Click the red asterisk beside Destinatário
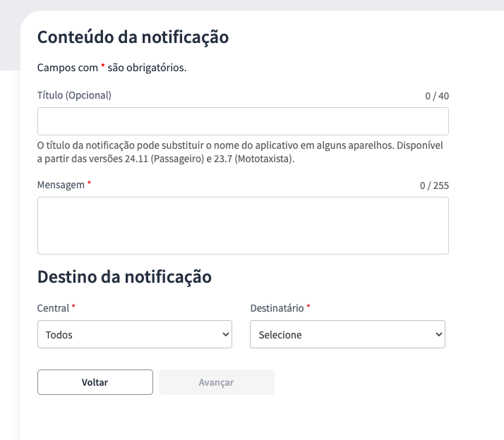 308,308
